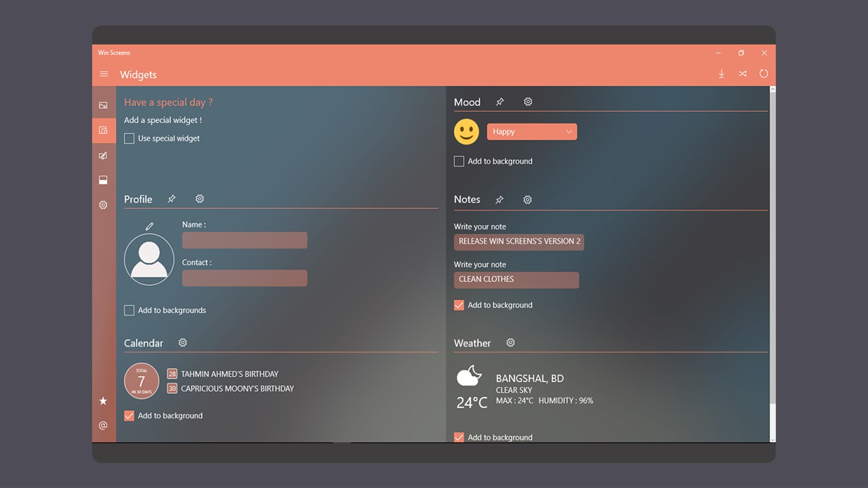Open the contact icon at sidebar bottom

coord(103,425)
